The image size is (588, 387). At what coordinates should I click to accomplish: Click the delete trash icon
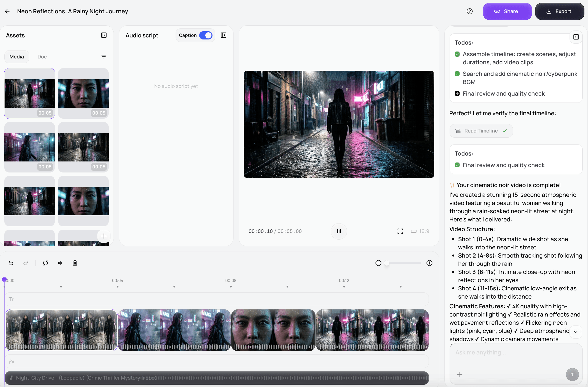tap(75, 263)
